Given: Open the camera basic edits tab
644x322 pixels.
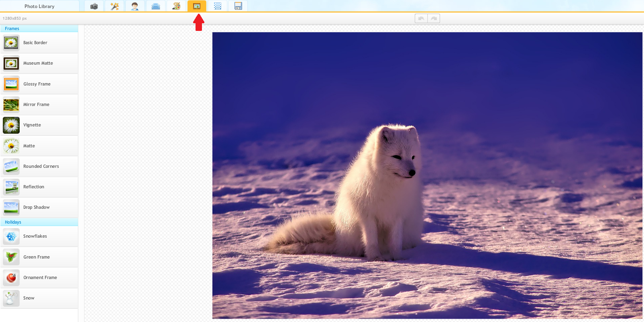Looking at the screenshot, I should click(94, 6).
